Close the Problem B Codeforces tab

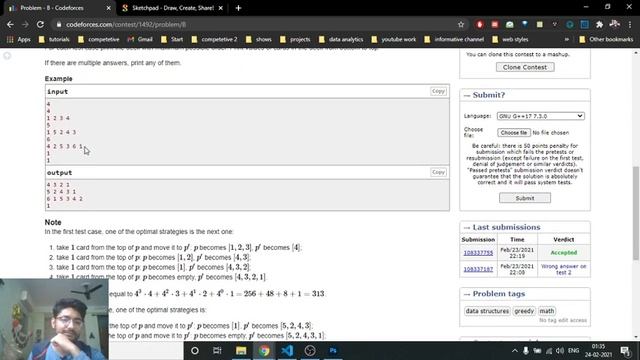pyautogui.click(x=109, y=8)
